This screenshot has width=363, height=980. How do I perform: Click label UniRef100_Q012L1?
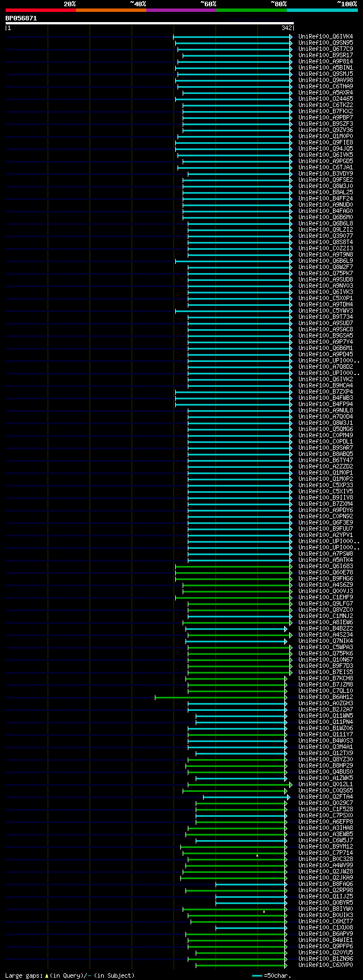[326, 784]
